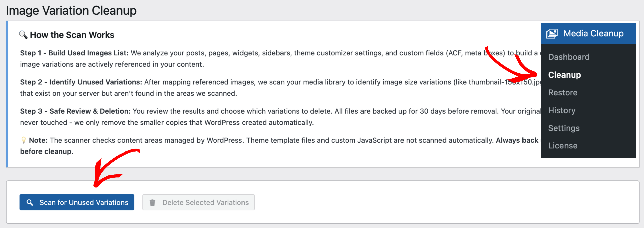Image resolution: width=644 pixels, height=228 pixels.
Task: Click the Media Cleanup menu header title
Action: (593, 33)
